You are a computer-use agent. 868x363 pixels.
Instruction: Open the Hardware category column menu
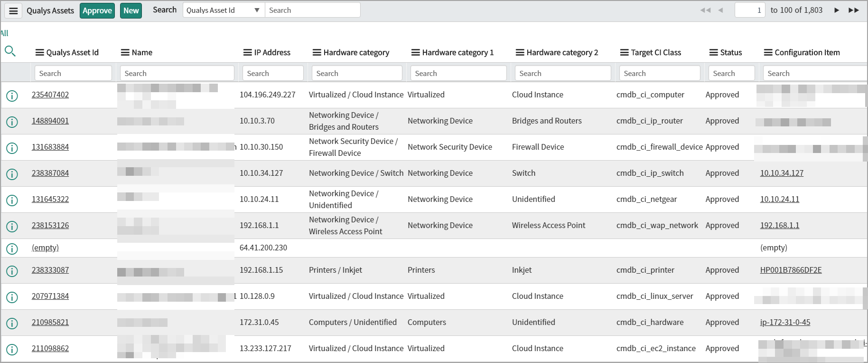[317, 53]
